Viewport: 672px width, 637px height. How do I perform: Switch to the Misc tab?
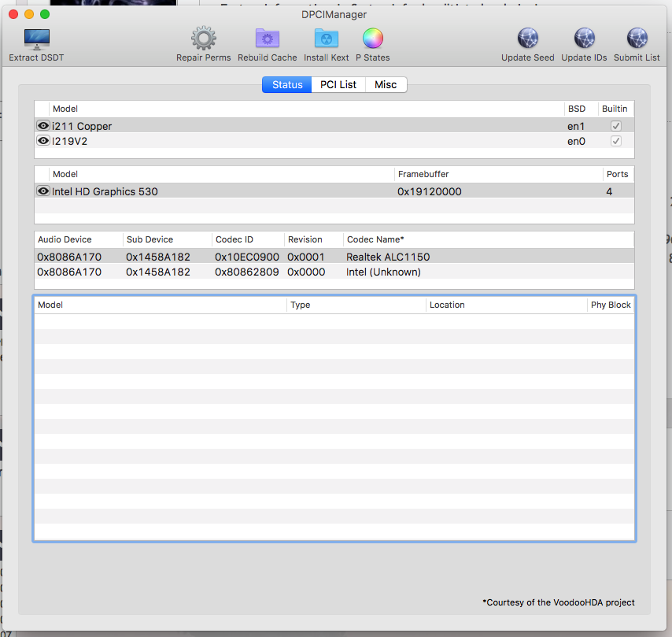[386, 85]
